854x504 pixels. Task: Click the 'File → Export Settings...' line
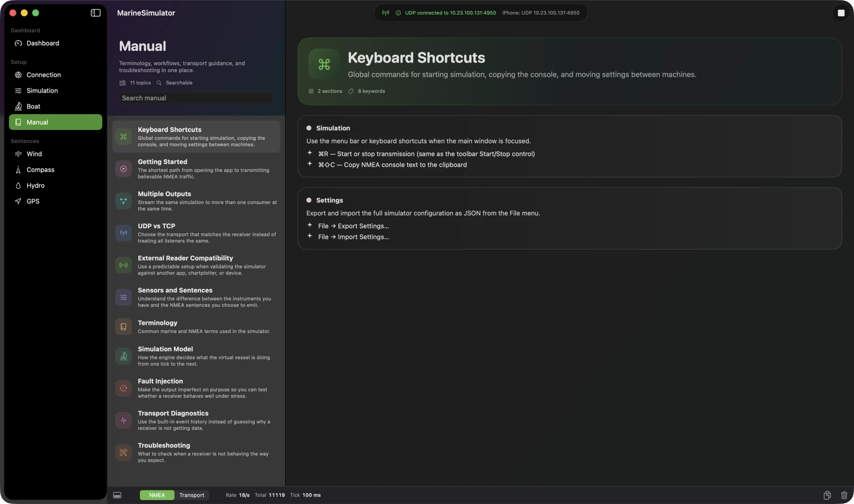tap(354, 226)
